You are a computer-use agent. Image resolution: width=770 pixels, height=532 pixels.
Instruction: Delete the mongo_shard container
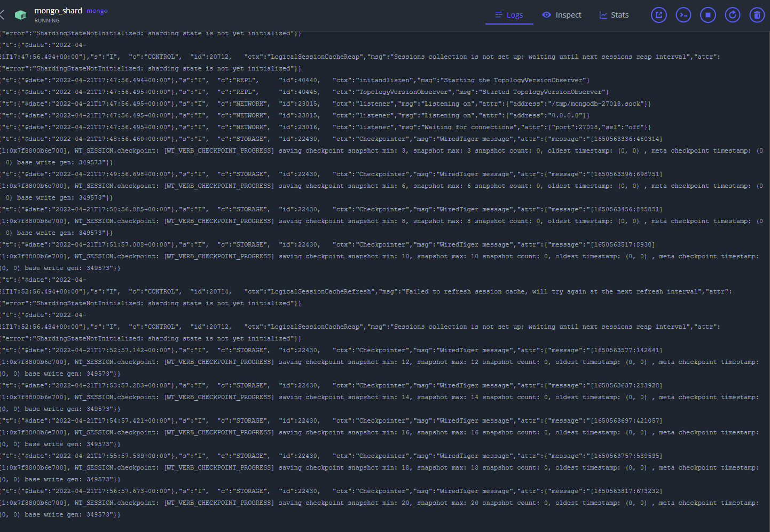click(757, 15)
